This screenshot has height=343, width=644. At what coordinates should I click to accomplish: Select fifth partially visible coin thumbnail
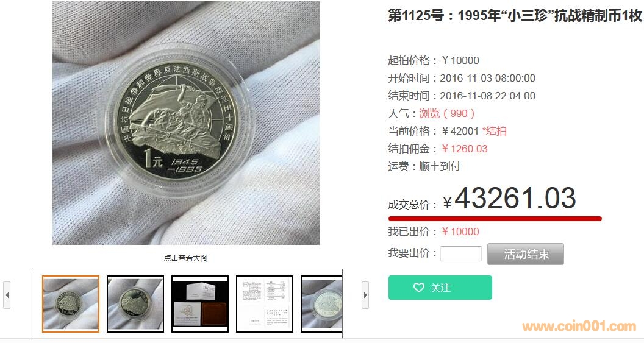[x=321, y=303]
